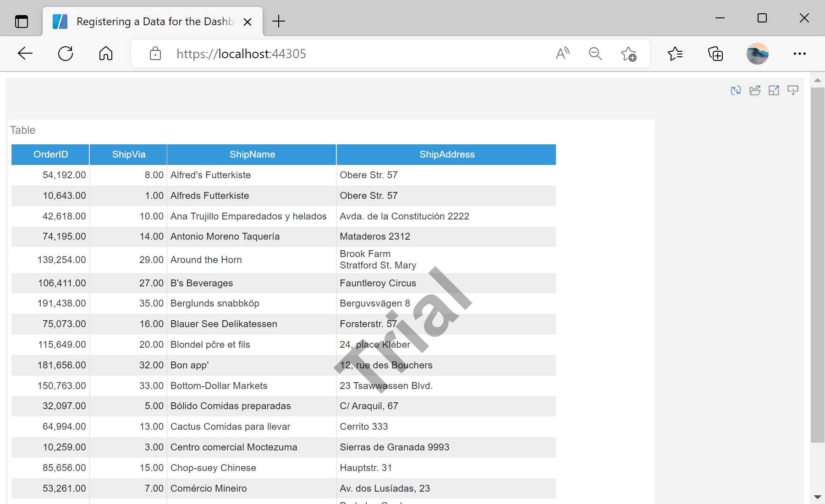825x504 pixels.
Task: Start Read aloud for the page
Action: pyautogui.click(x=562, y=54)
